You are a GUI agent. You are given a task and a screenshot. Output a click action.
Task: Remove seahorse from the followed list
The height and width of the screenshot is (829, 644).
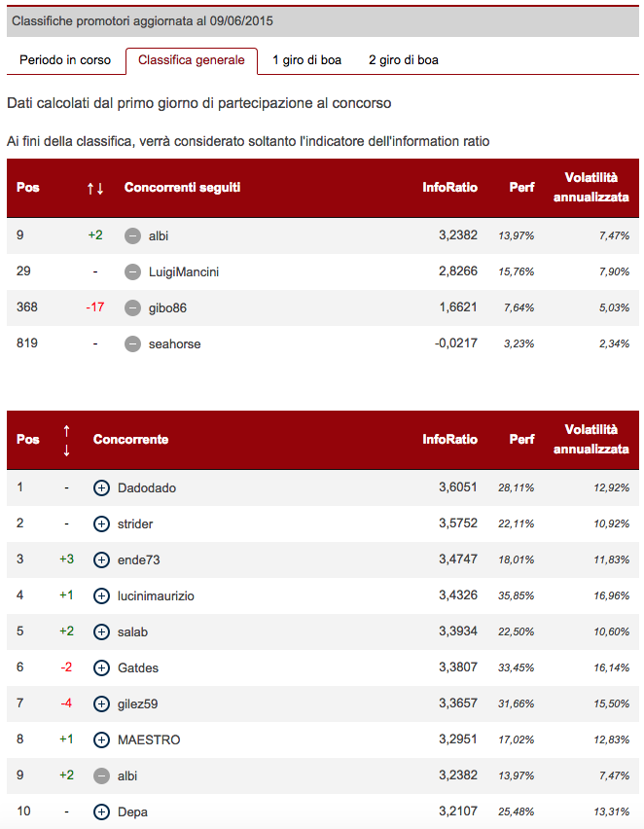[133, 343]
